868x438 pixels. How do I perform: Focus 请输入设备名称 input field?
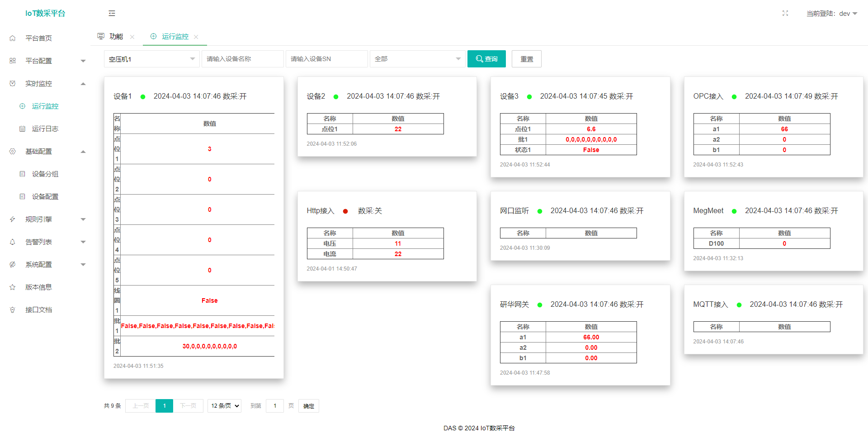(x=243, y=59)
